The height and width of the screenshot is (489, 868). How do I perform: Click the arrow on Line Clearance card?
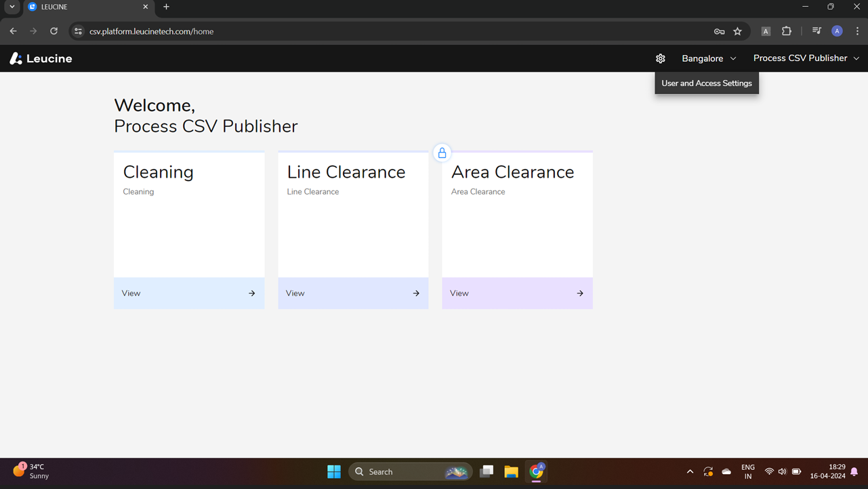click(x=416, y=294)
